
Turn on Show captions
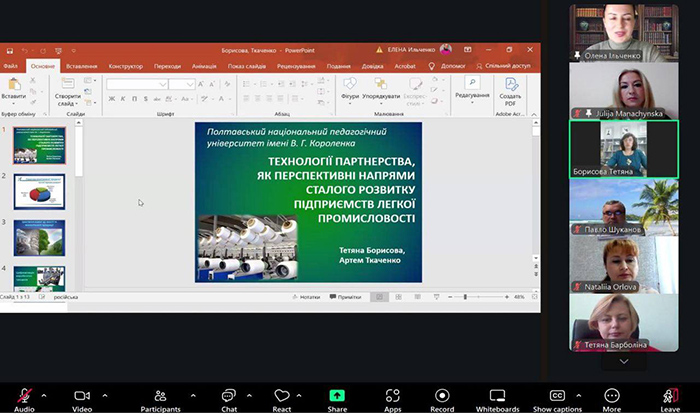557,396
